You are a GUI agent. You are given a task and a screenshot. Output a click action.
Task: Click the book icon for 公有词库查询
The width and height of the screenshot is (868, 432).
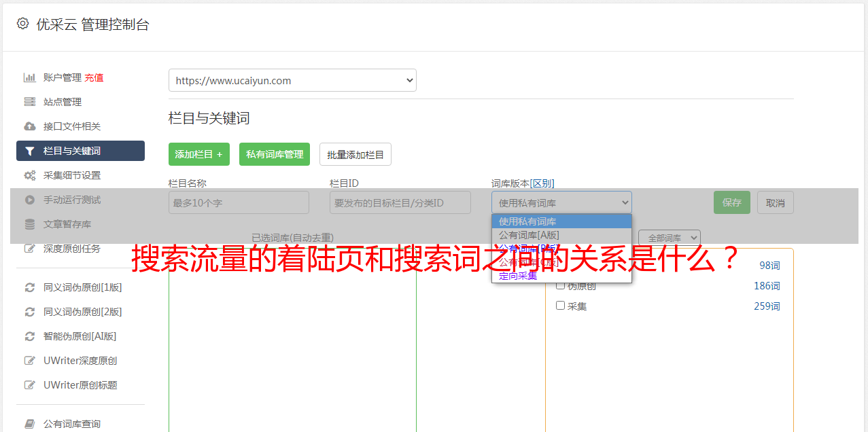pos(29,424)
